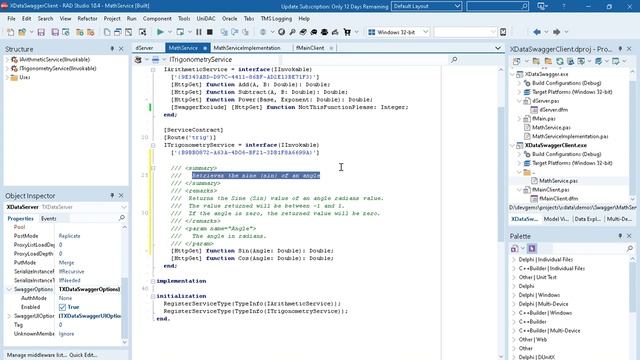Switch to the dServer editor tab
Image resolution: width=640 pixels, height=360 pixels.
[x=144, y=48]
